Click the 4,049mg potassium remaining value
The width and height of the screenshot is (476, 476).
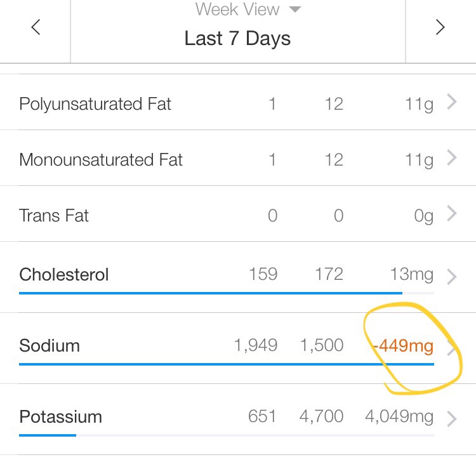click(x=399, y=417)
